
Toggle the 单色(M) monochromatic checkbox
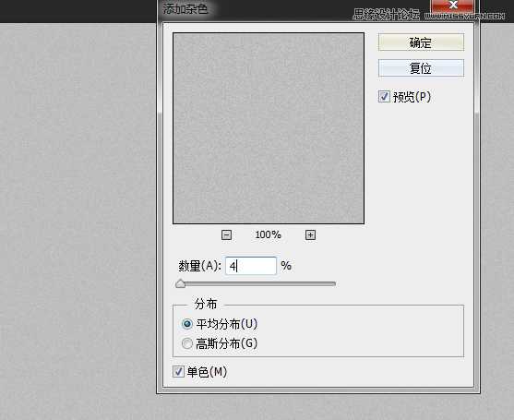pos(178,372)
